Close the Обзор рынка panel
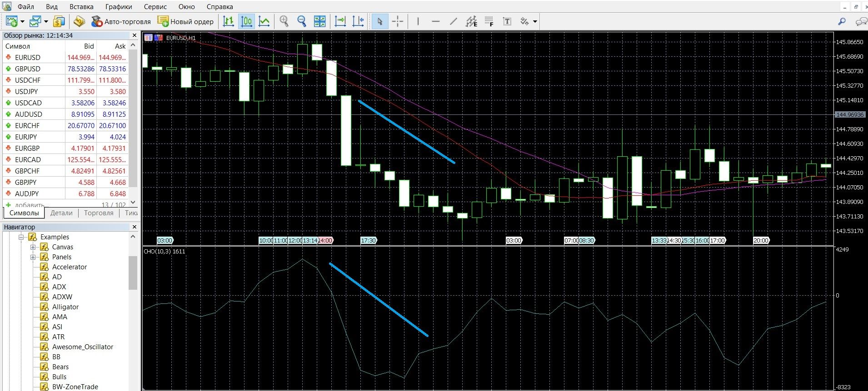The image size is (868, 391). coord(134,35)
